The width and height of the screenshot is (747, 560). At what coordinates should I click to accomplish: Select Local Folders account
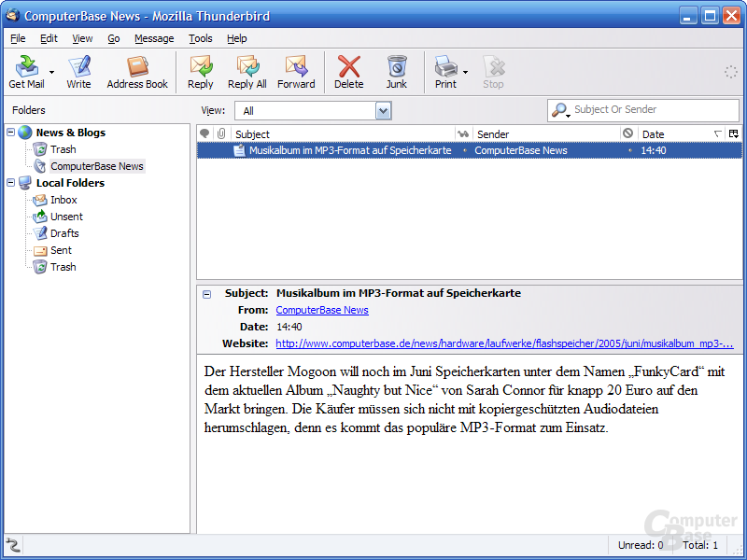[x=70, y=183]
